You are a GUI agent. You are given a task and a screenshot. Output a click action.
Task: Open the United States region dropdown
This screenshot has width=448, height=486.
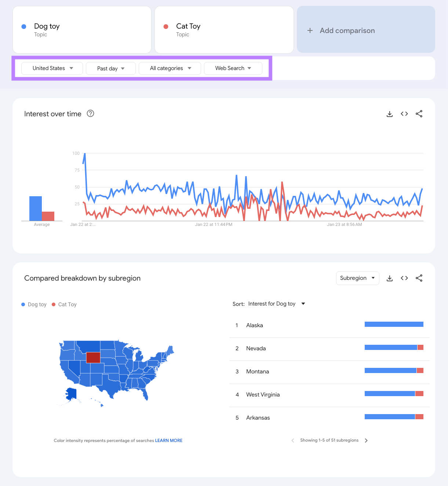[x=51, y=68]
